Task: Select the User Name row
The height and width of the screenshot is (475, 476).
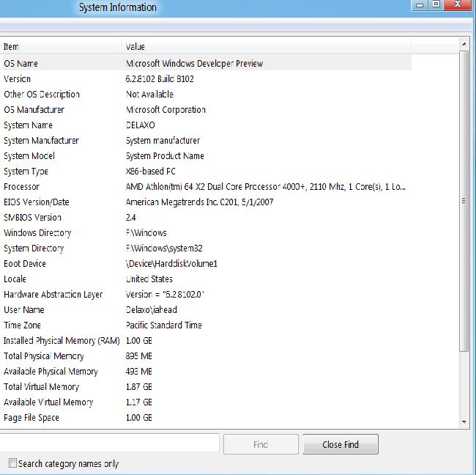Action: [x=207, y=309]
